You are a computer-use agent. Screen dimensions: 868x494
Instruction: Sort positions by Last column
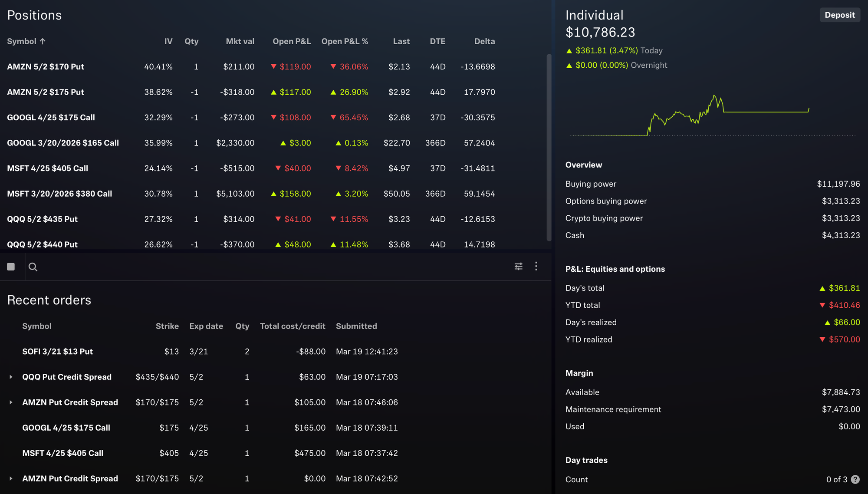pyautogui.click(x=401, y=41)
